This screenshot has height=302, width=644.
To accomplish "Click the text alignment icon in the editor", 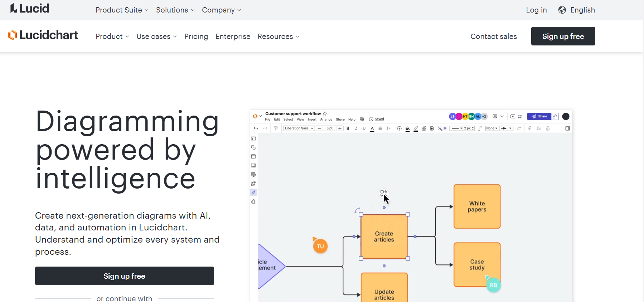I will pos(380,128).
